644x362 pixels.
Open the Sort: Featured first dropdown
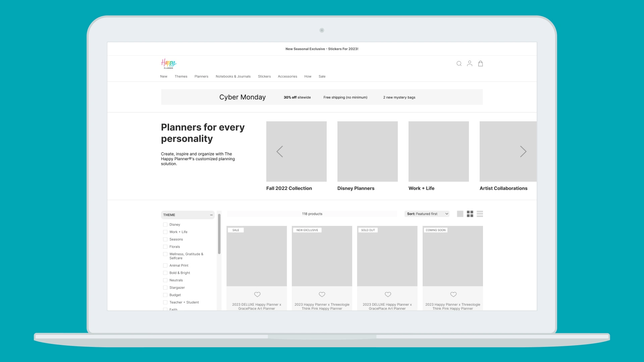point(427,214)
